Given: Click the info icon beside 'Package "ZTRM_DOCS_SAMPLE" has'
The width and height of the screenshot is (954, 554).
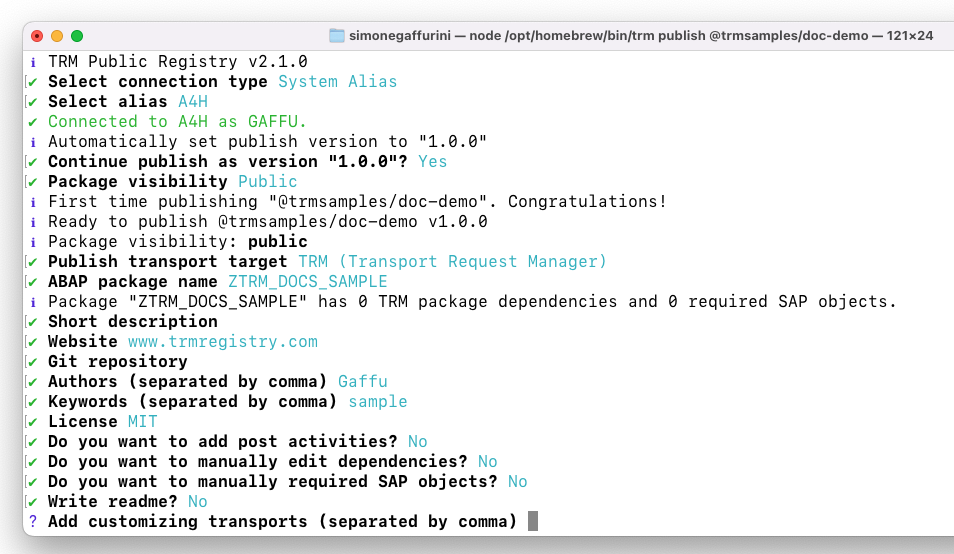Looking at the screenshot, I should point(33,303).
